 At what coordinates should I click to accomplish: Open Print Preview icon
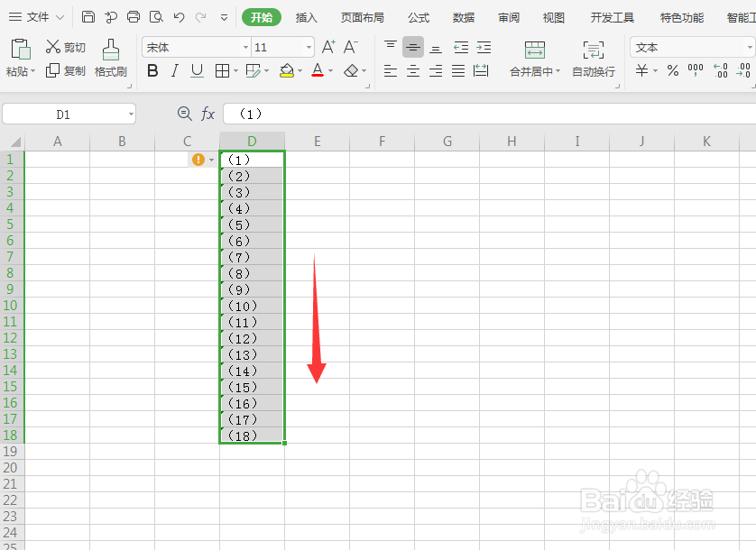pyautogui.click(x=156, y=17)
